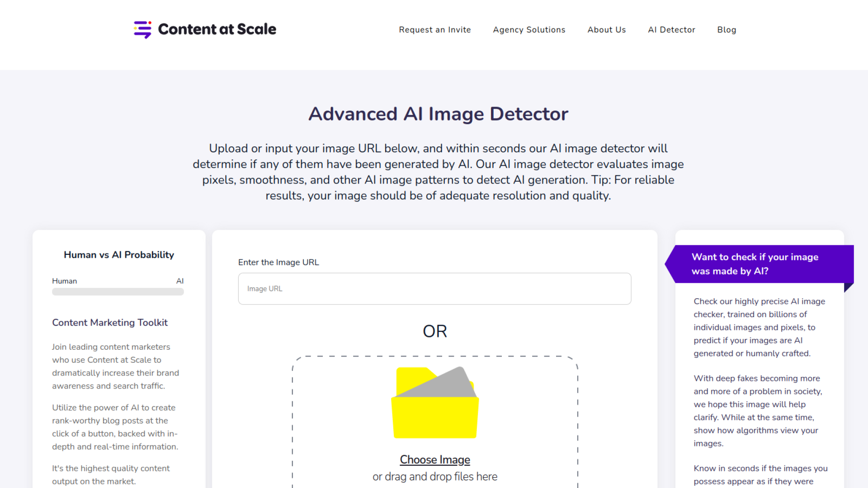
Task: Click inside the Image URL text field
Action: (434, 288)
